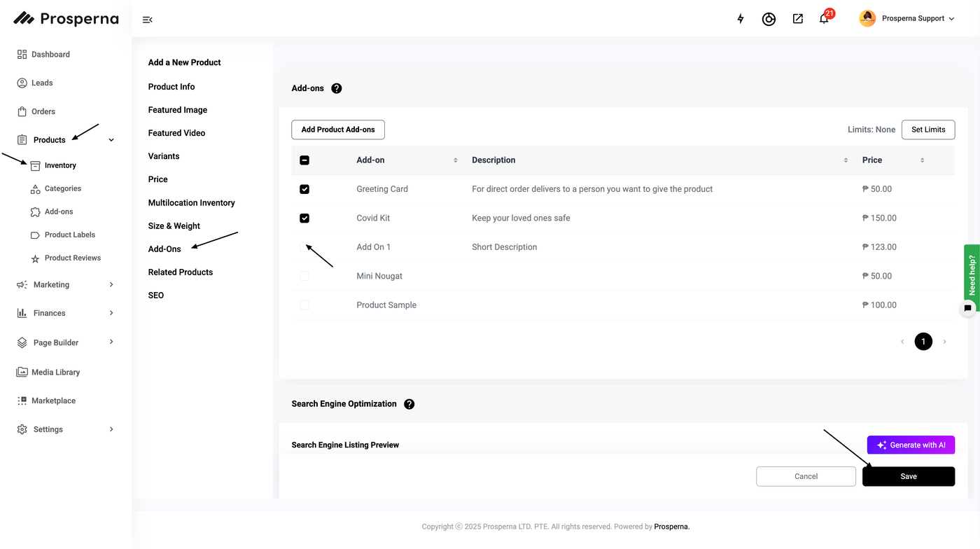Click the Search Engine Optimization help icon

pyautogui.click(x=409, y=404)
